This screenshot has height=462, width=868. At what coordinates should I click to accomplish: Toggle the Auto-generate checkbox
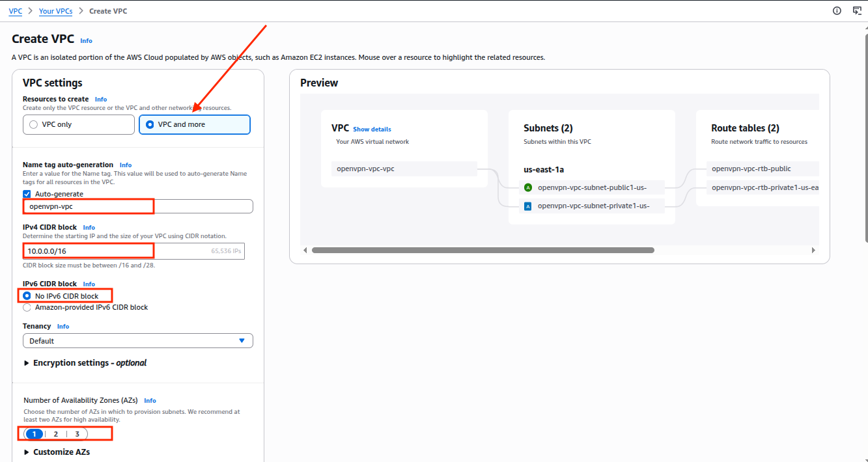[27, 194]
